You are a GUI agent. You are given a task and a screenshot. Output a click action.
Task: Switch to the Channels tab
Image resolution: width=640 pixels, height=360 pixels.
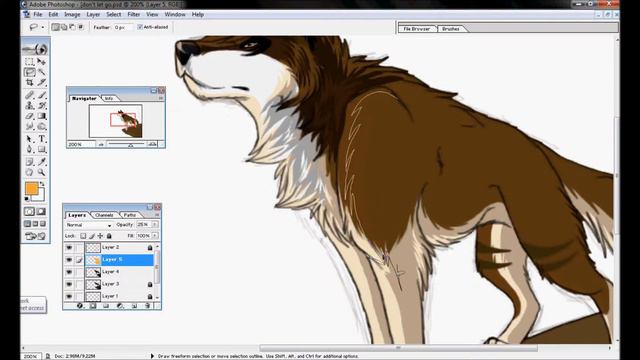point(104,215)
